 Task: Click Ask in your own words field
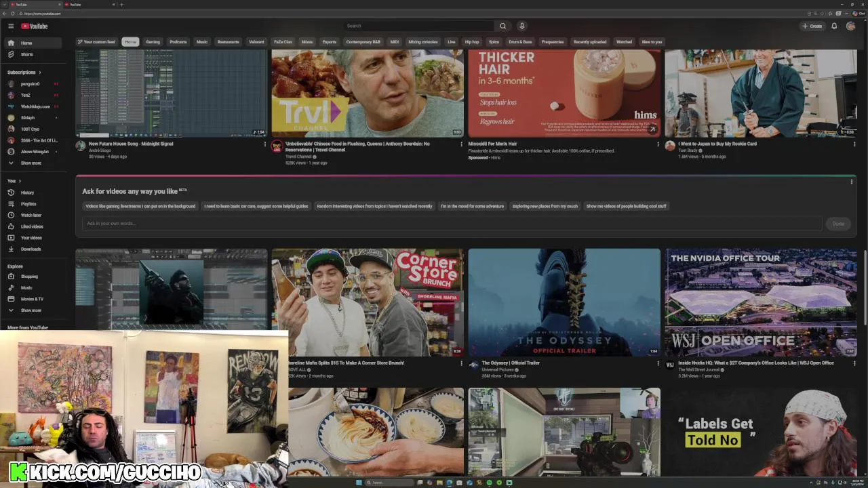[x=452, y=224]
